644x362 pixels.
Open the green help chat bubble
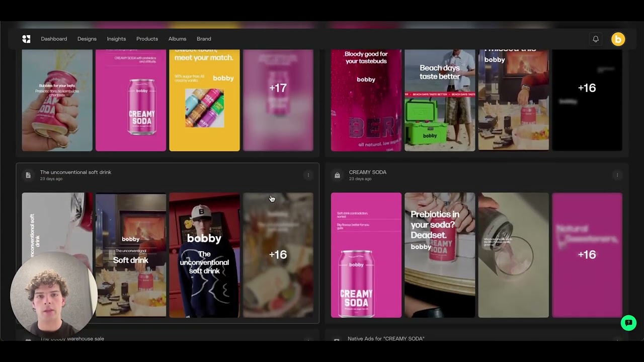coord(628,323)
